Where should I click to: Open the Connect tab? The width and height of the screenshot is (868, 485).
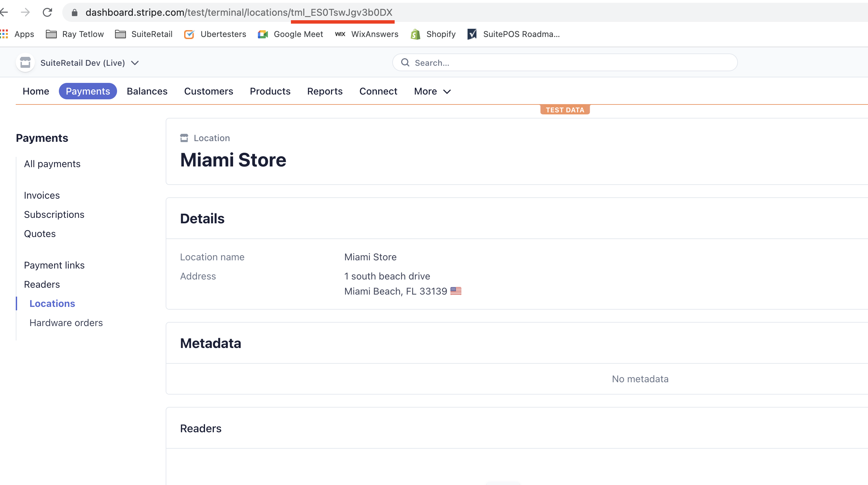[378, 91]
